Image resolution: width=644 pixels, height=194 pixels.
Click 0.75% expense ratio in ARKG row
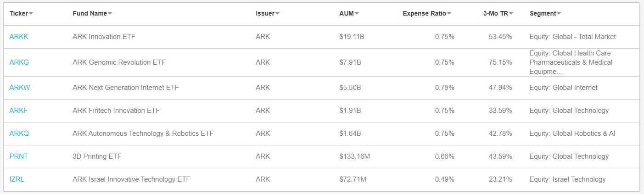pyautogui.click(x=445, y=62)
